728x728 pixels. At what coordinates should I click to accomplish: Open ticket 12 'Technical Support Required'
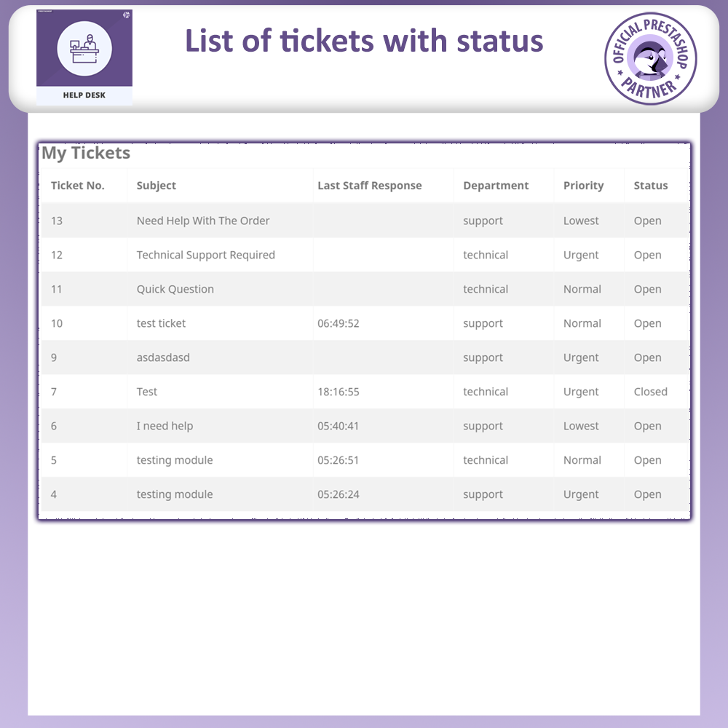click(x=205, y=255)
